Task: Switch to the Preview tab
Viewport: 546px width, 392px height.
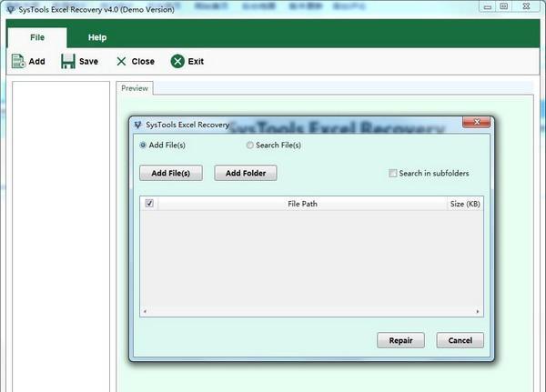Action: 135,88
